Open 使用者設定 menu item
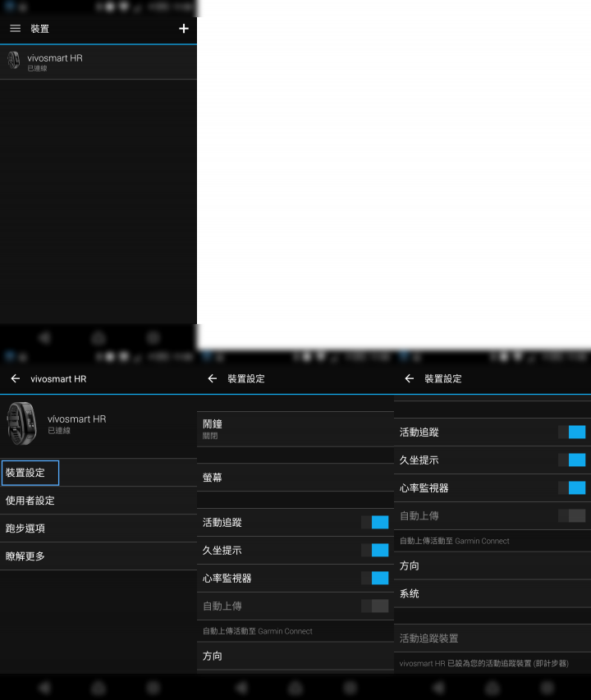 tap(98, 501)
